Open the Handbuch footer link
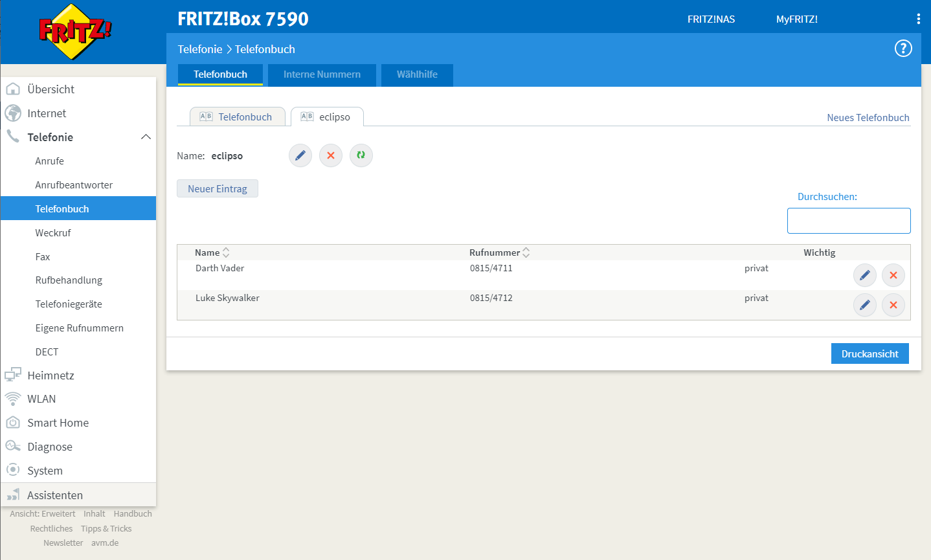 click(133, 513)
